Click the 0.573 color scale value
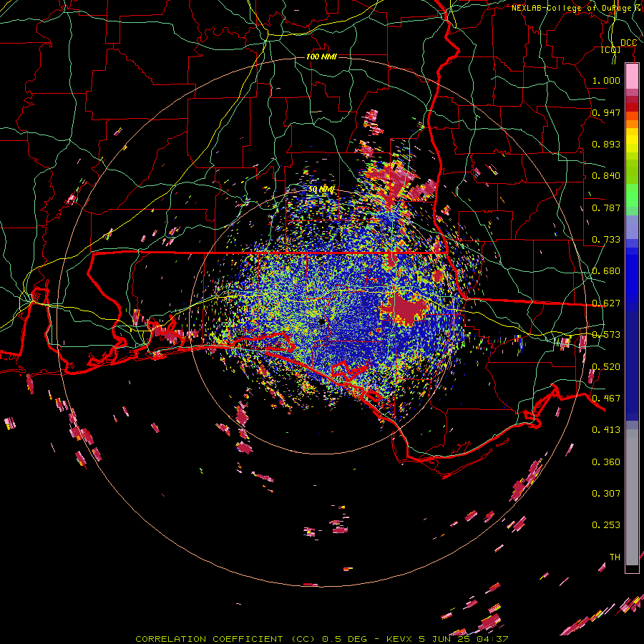The image size is (644, 644). (606, 335)
